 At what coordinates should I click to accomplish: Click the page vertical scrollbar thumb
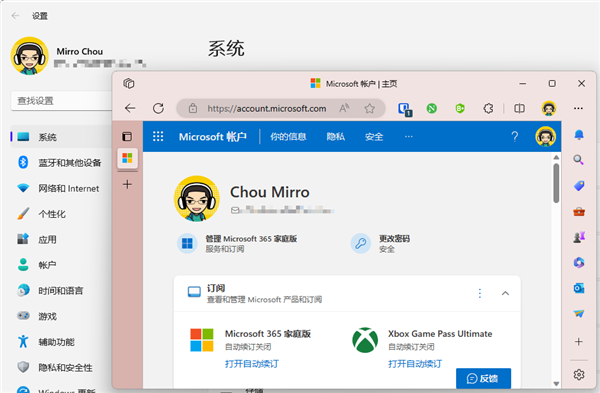(x=556, y=183)
